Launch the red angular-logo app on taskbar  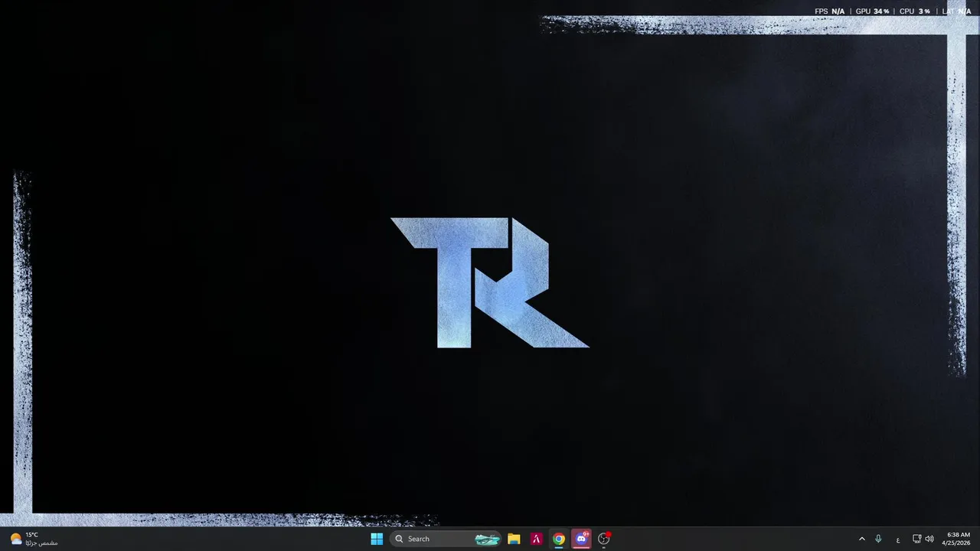[537, 539]
